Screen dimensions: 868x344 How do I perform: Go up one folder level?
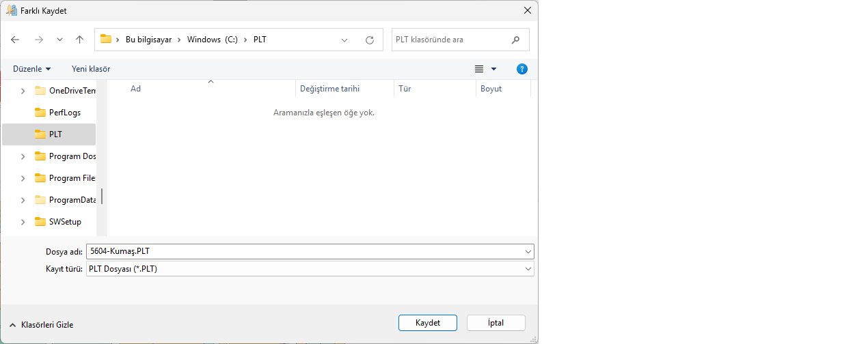coord(79,40)
